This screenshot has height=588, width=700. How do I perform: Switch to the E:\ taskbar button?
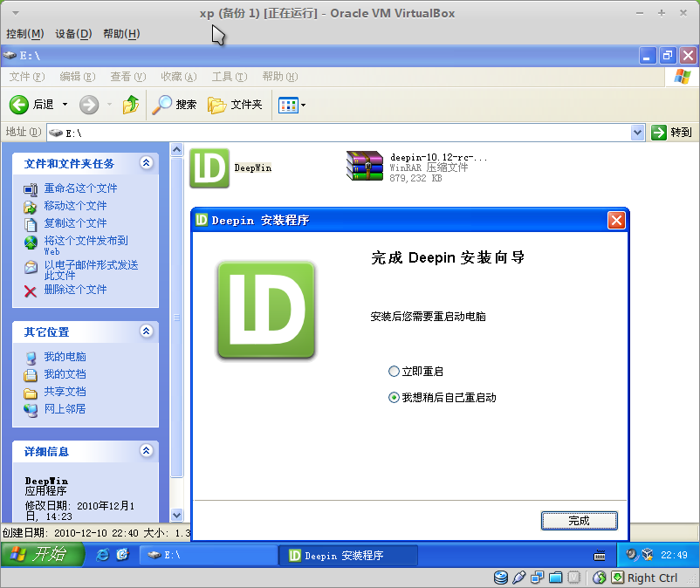[x=208, y=555]
